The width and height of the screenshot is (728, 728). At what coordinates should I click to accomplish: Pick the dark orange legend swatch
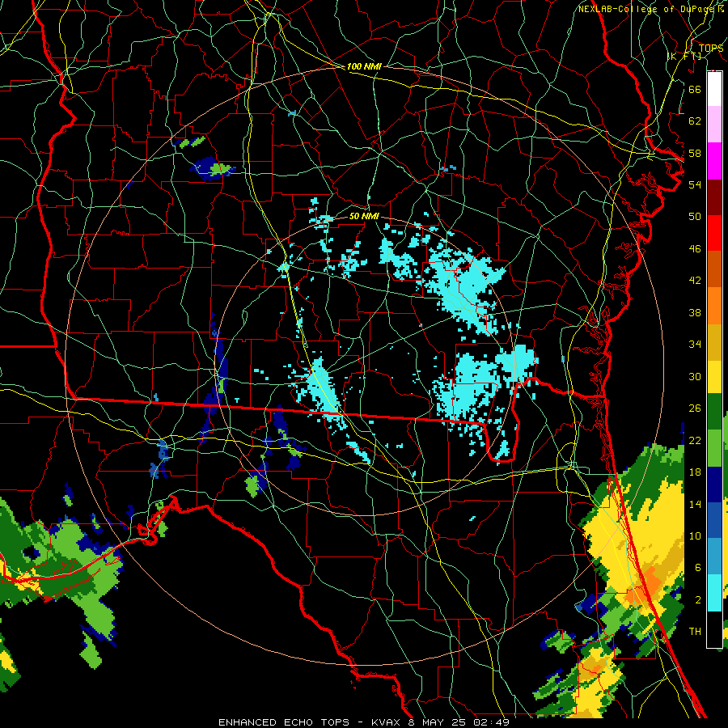[714, 269]
